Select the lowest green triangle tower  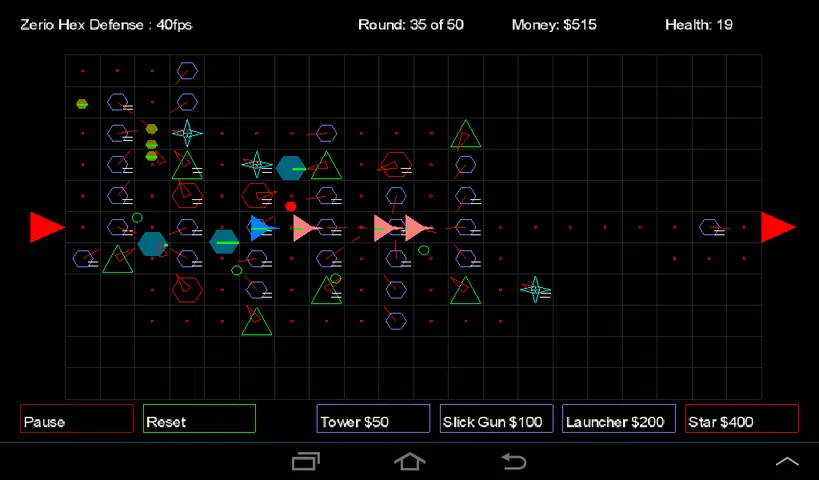(x=257, y=321)
